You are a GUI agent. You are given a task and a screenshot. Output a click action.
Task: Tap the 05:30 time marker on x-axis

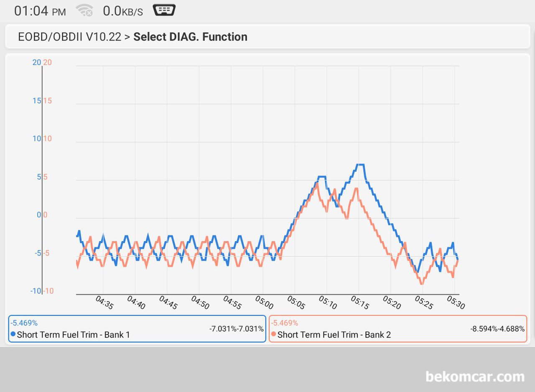click(456, 303)
